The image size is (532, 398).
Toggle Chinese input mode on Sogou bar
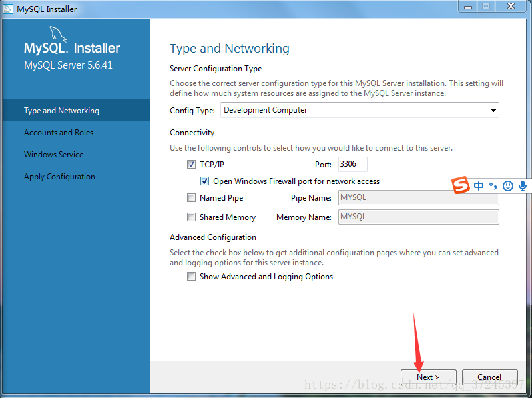pos(479,185)
